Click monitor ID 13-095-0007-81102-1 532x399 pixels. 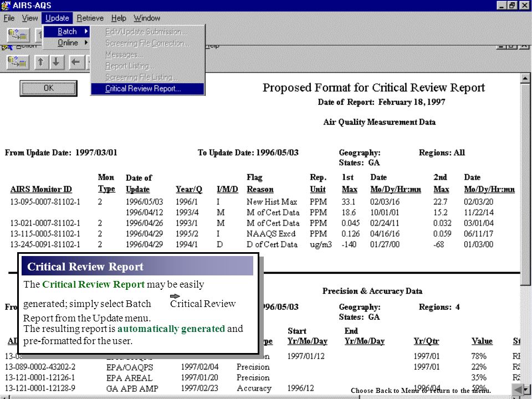45,202
